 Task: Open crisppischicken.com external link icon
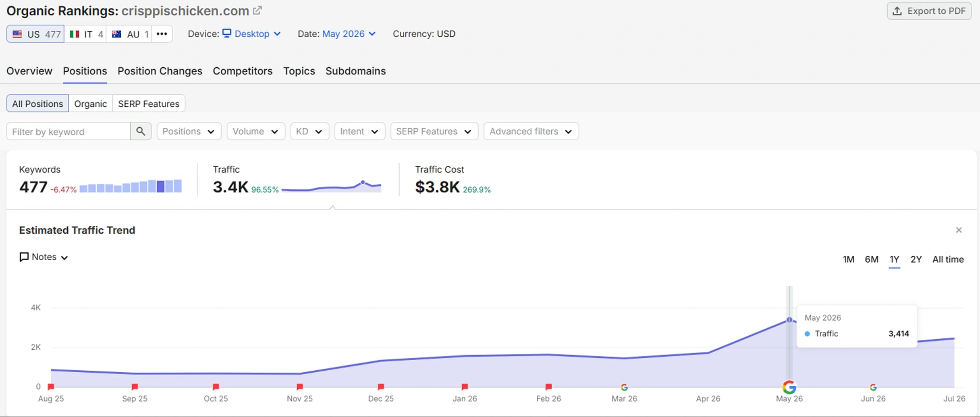257,10
